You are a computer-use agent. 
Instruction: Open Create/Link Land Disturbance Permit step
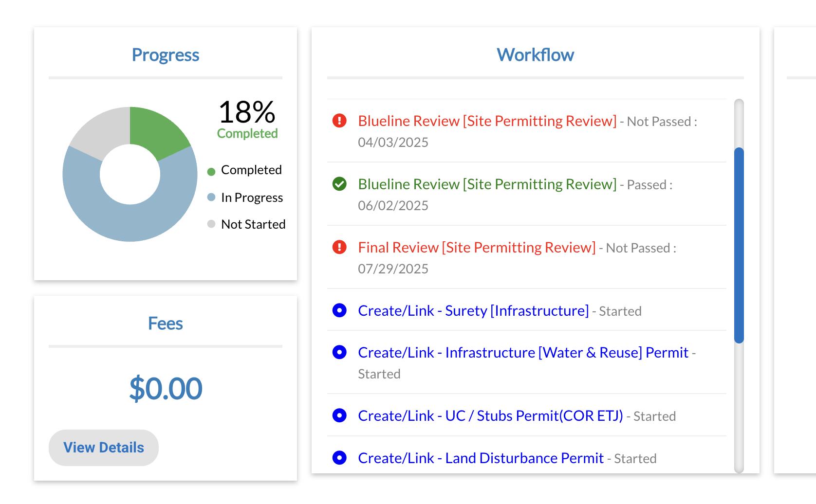[480, 458]
